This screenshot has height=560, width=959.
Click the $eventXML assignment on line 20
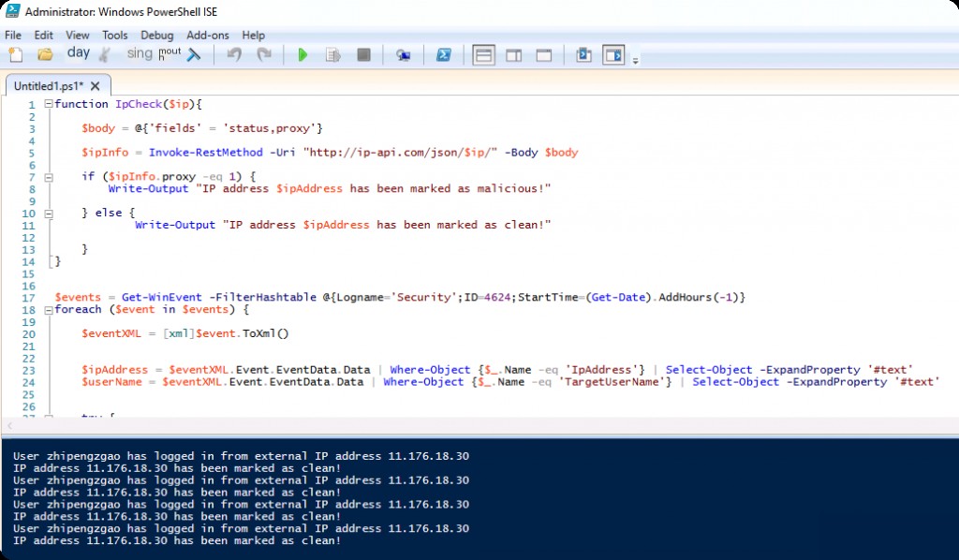[x=185, y=333]
